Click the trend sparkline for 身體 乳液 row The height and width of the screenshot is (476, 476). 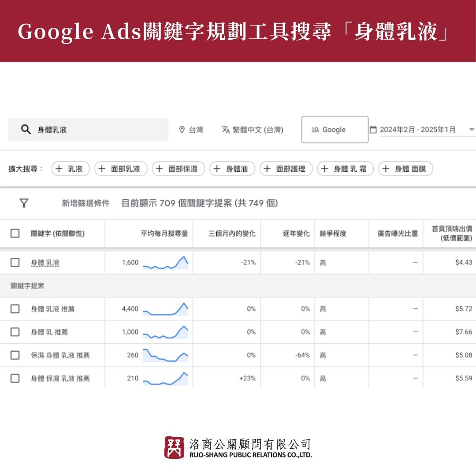(165, 263)
